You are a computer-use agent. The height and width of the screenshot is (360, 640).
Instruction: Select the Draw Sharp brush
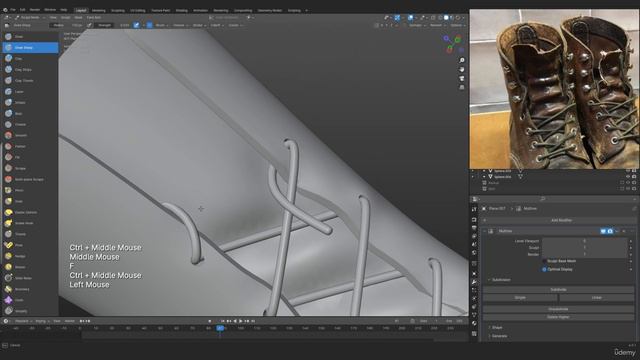31,48
